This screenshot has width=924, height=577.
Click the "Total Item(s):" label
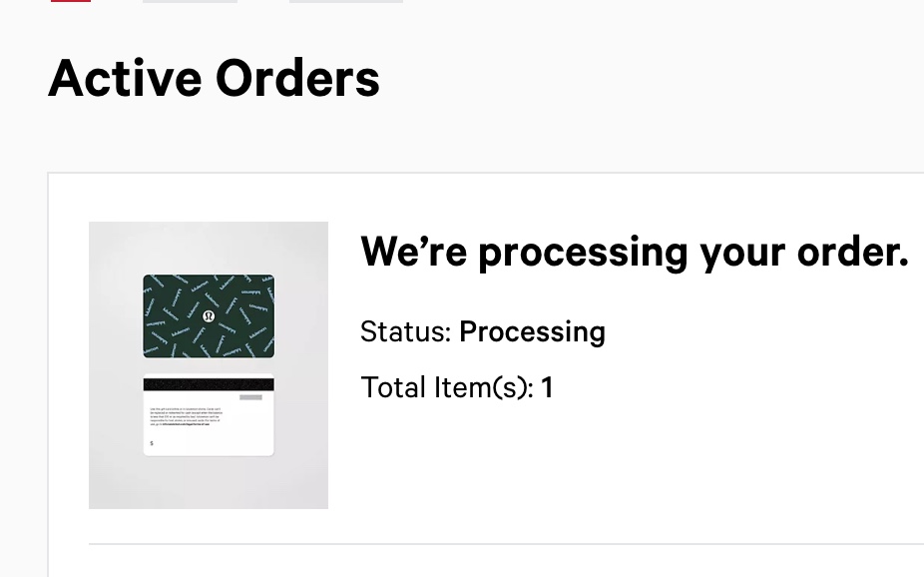click(x=447, y=386)
